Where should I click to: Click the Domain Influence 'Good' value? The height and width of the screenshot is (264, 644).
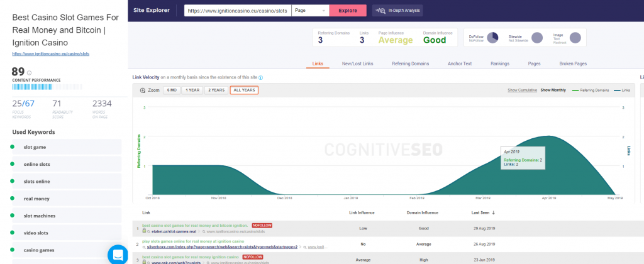click(435, 40)
